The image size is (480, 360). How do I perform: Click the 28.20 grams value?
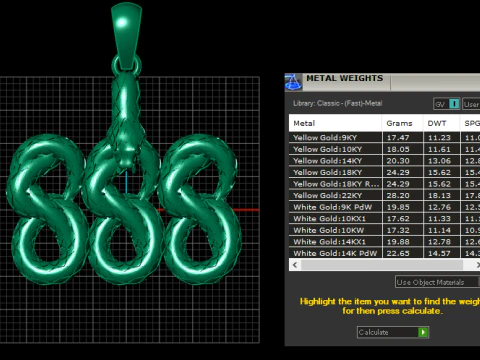(398, 195)
